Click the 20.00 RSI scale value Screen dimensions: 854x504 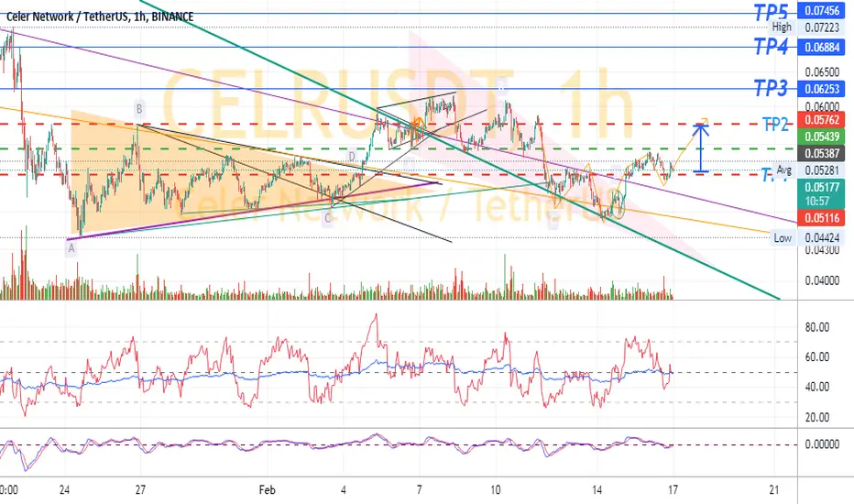tap(817, 417)
